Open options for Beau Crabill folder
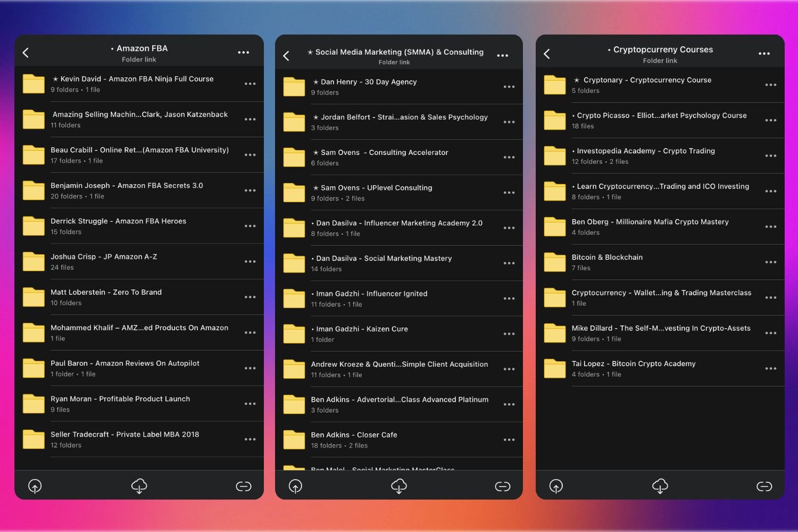The height and width of the screenshot is (532, 798). coord(250,155)
